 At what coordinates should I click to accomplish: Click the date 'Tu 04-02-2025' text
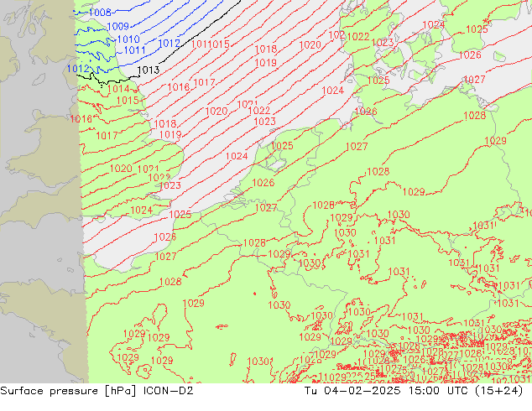[352, 391]
